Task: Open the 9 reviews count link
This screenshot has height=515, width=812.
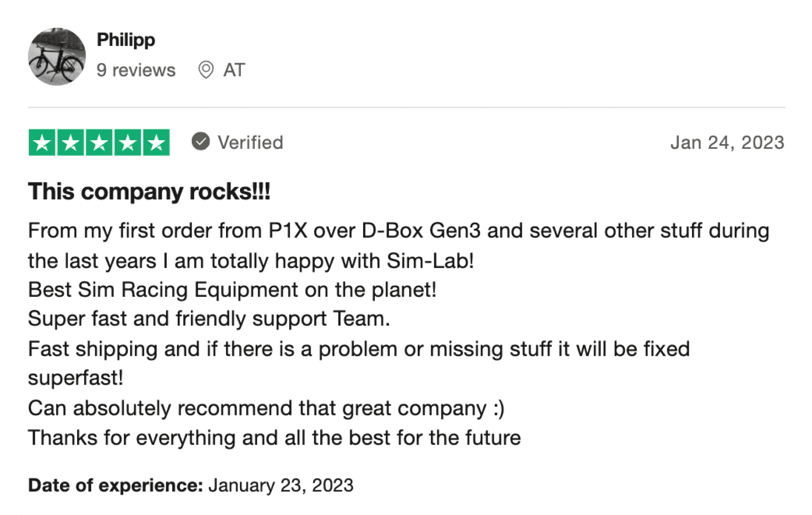Action: click(136, 70)
